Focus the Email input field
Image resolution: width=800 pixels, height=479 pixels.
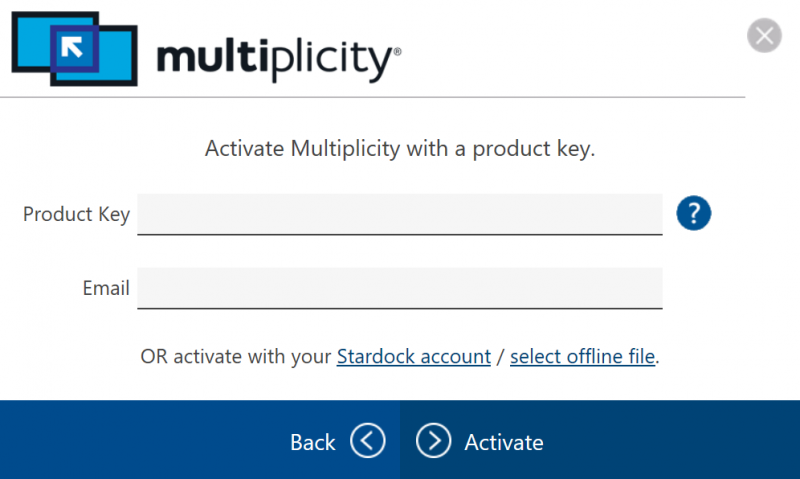(399, 288)
